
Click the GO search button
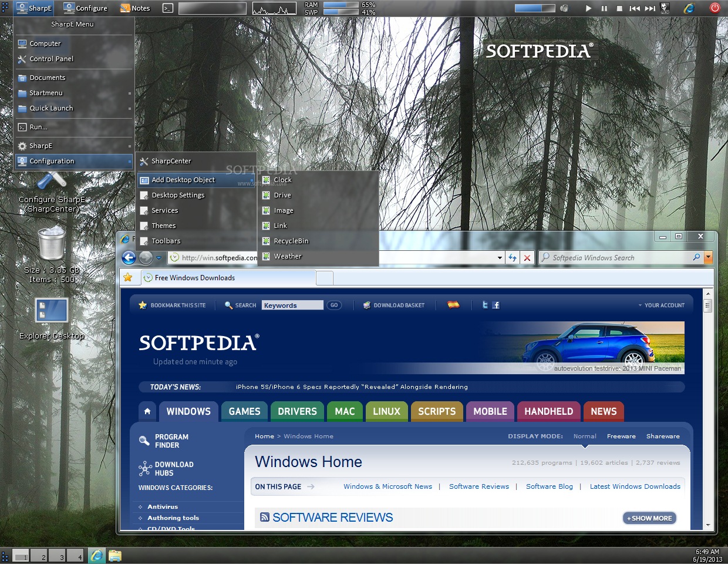coord(334,305)
